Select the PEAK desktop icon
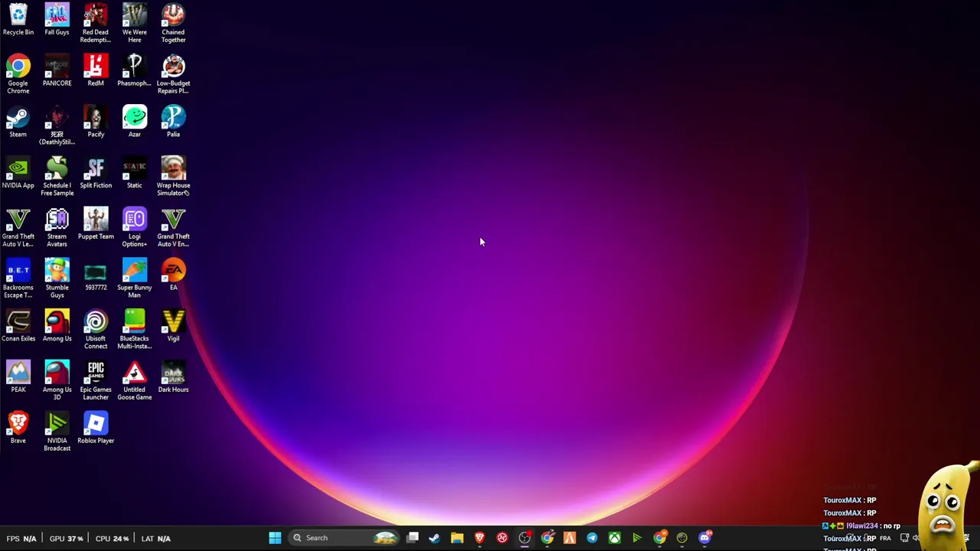Screen dimensions: 980x551 18,378
